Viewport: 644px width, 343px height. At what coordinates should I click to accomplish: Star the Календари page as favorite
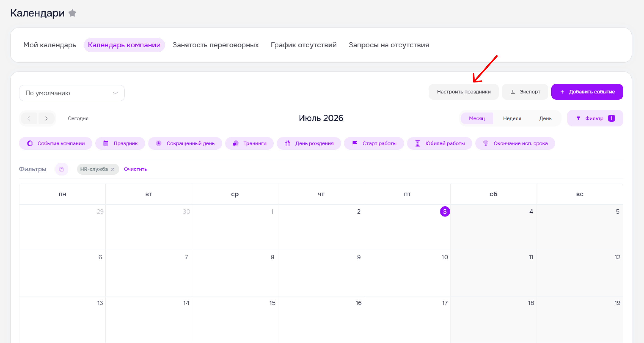[x=73, y=13]
